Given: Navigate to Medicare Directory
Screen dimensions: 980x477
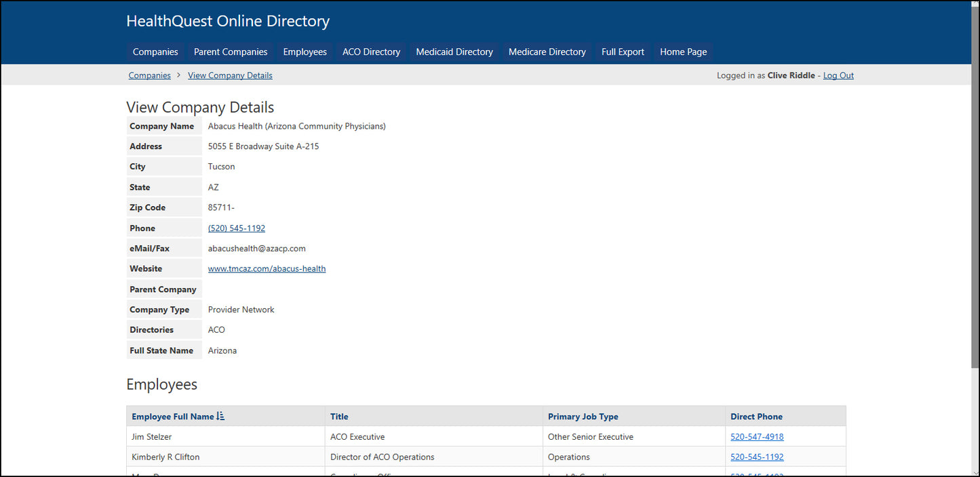Looking at the screenshot, I should tap(547, 52).
